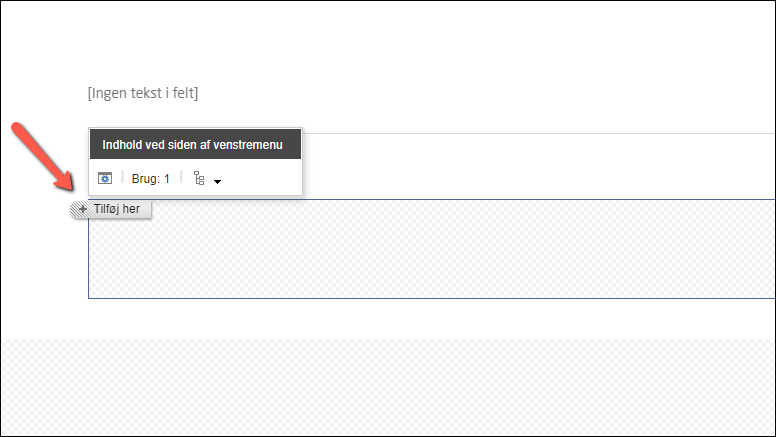The image size is (776, 437).
Task: Click the hatched grip left of the plus
Action: [x=74, y=209]
